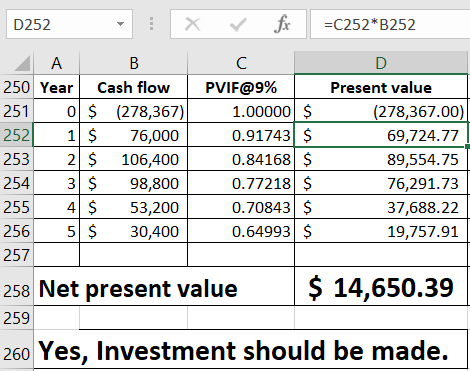Select PVIF cell 0.84168
This screenshot has height=371, width=470.
click(x=241, y=159)
